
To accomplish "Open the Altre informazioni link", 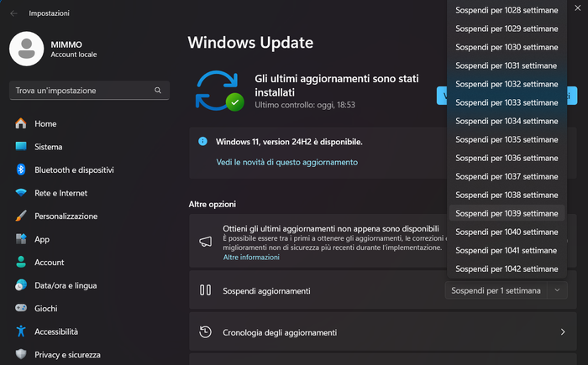I will coord(251,257).
